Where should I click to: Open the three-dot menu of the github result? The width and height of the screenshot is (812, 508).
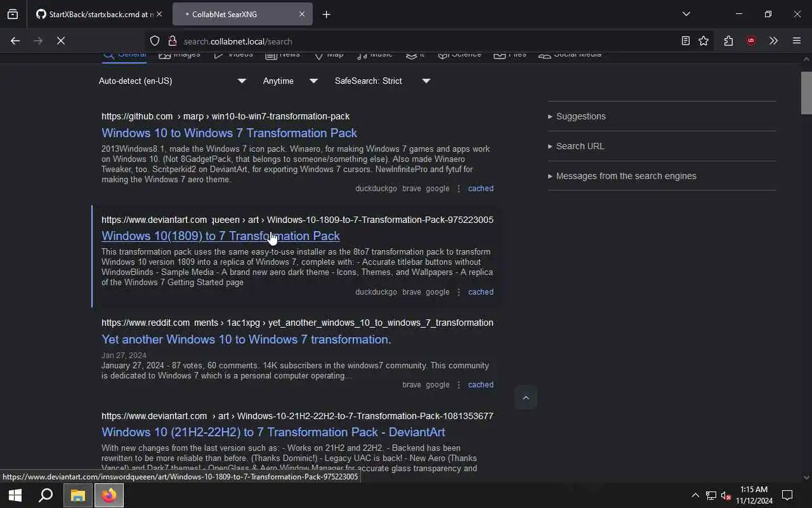(459, 189)
